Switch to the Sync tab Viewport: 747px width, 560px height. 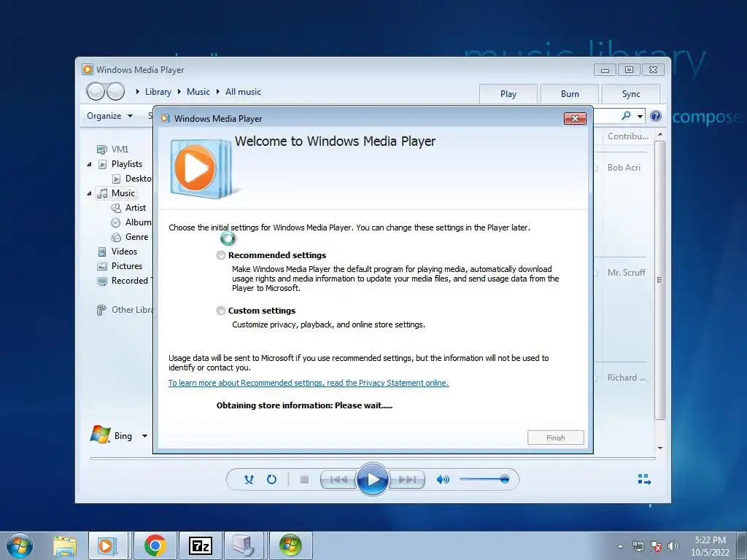pos(631,94)
